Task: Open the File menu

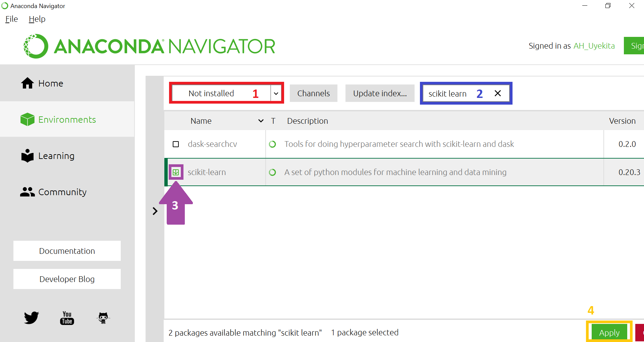Action: coord(12,19)
